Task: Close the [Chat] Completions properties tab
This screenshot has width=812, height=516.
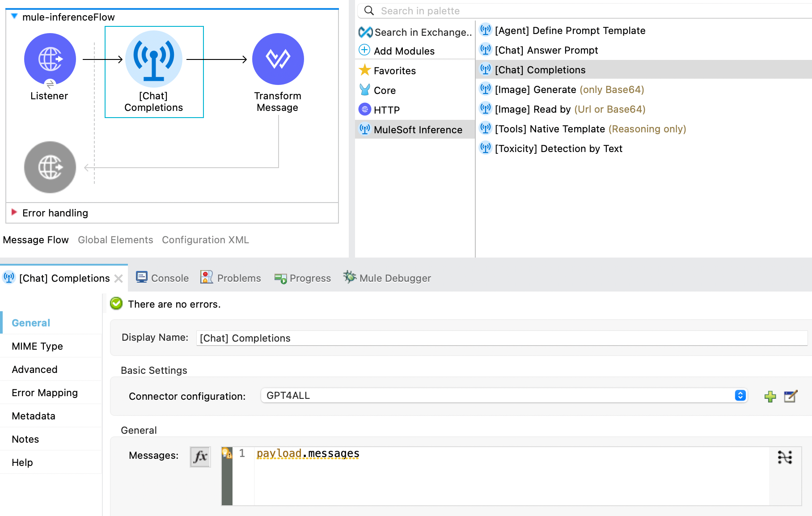Action: click(118, 279)
